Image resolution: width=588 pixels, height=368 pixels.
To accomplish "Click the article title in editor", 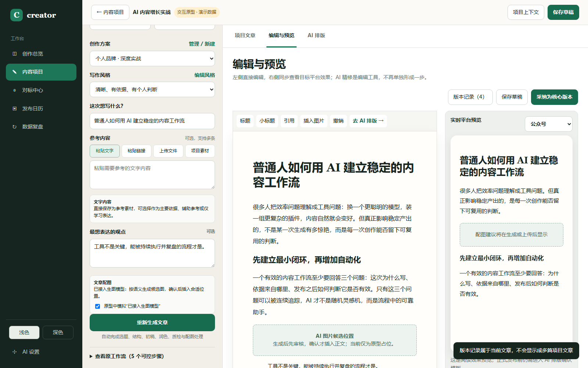I will tap(333, 175).
